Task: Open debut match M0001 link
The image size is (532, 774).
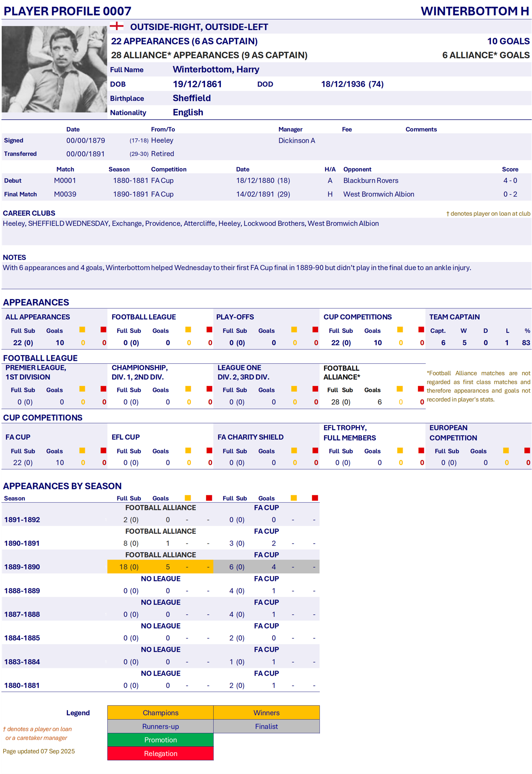Action: [x=65, y=181]
